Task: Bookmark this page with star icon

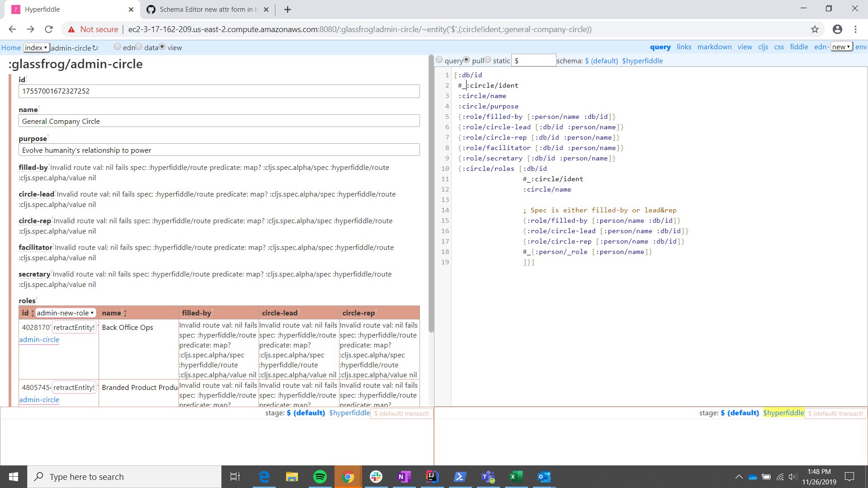Action: (x=815, y=29)
